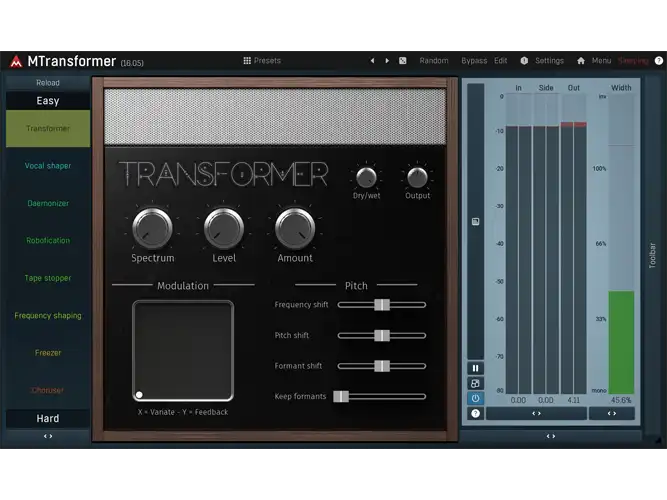Click the MeldaProduction logo icon

point(16,62)
